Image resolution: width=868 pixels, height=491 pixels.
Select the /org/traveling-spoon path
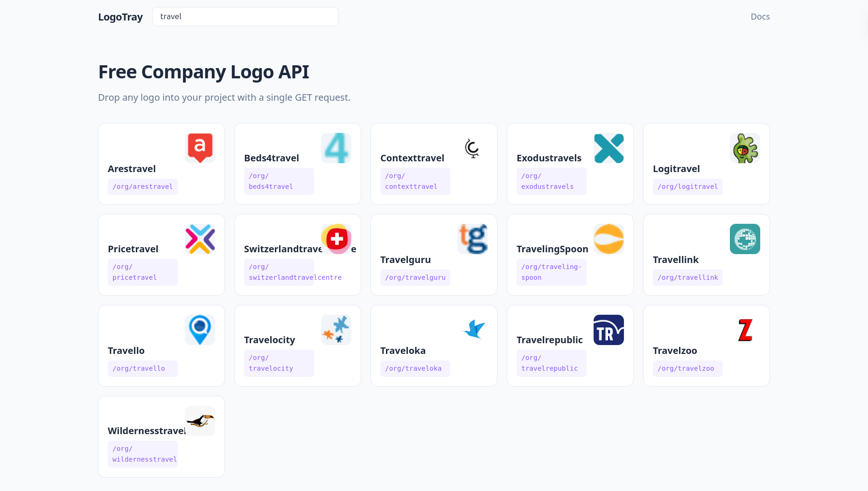[x=552, y=272]
